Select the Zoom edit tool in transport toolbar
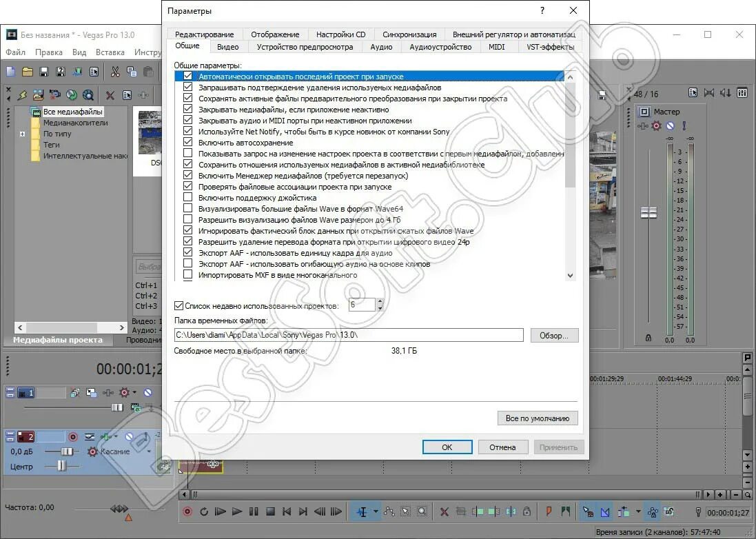 pyautogui.click(x=422, y=511)
